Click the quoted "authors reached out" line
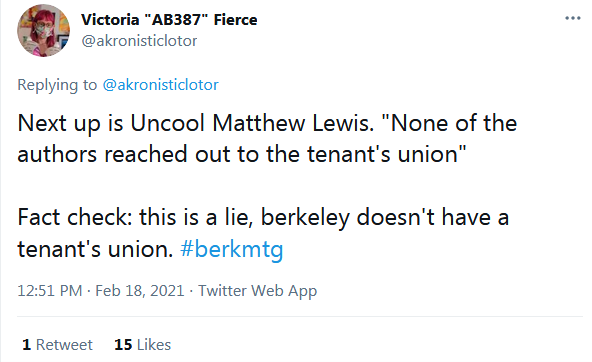The height and width of the screenshot is (362, 592). (x=242, y=154)
